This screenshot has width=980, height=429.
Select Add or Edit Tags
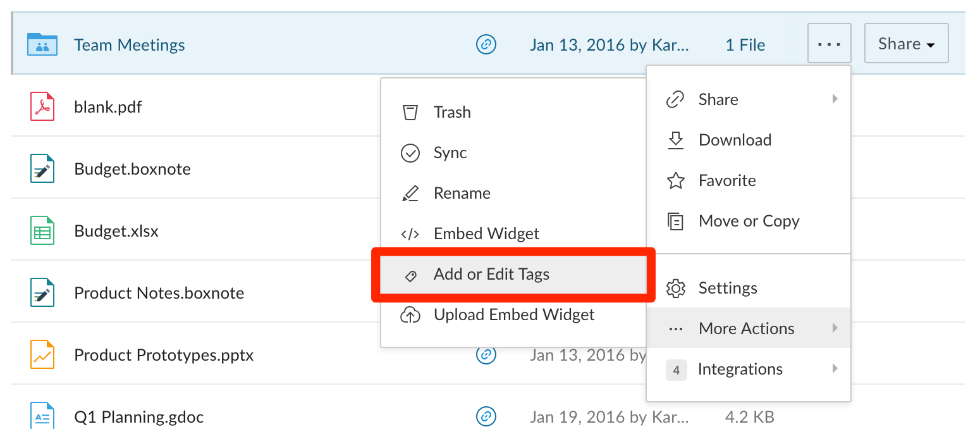(x=513, y=275)
